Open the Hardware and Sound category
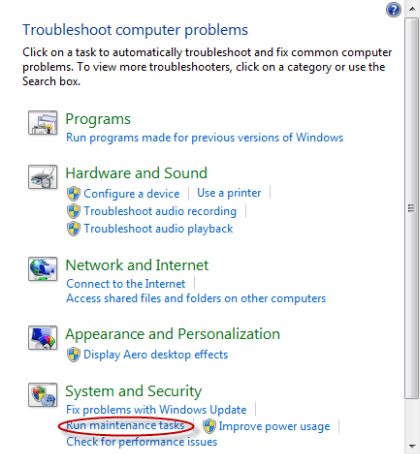The height and width of the screenshot is (454, 420). [136, 173]
